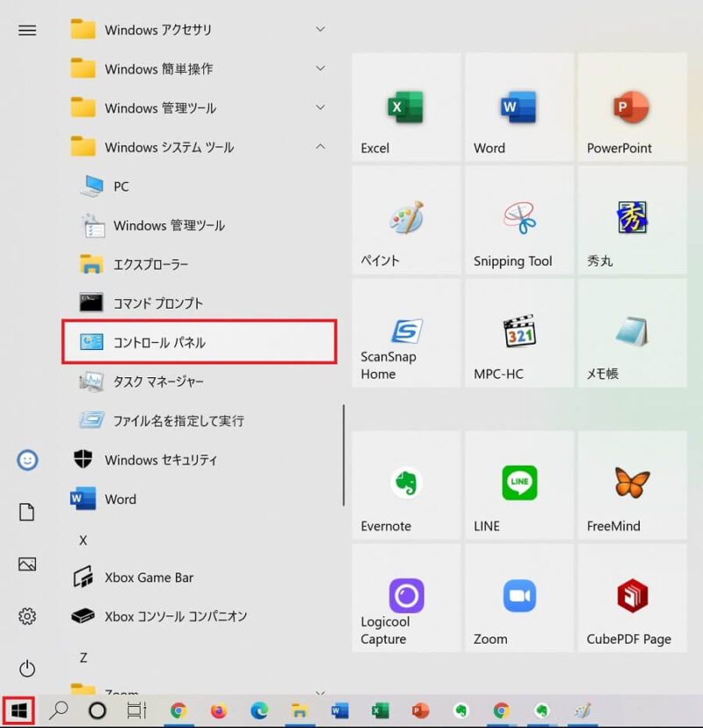Open Paint from the taskbar
The image size is (703, 728).
(583, 710)
